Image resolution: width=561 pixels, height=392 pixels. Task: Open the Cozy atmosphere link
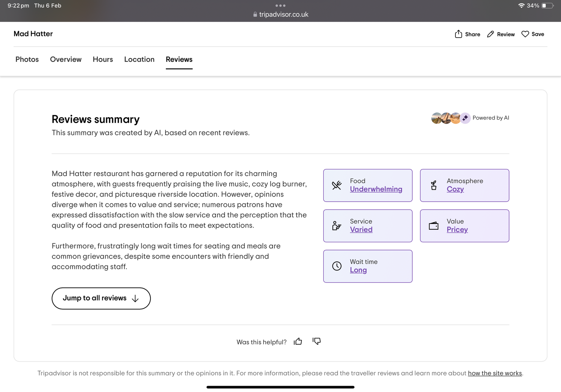pos(455,189)
